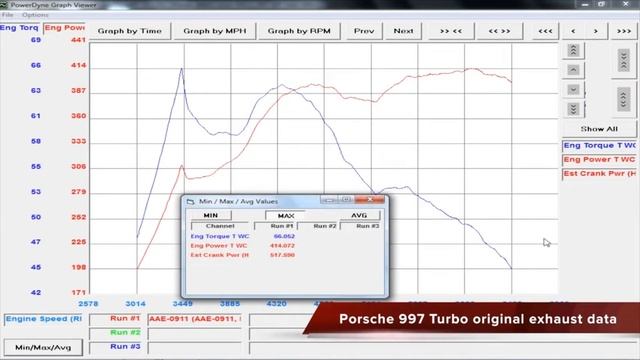This screenshot has width=640, height=360.
Task: Select Eng Power T WC channel in legend
Action: tap(599, 160)
